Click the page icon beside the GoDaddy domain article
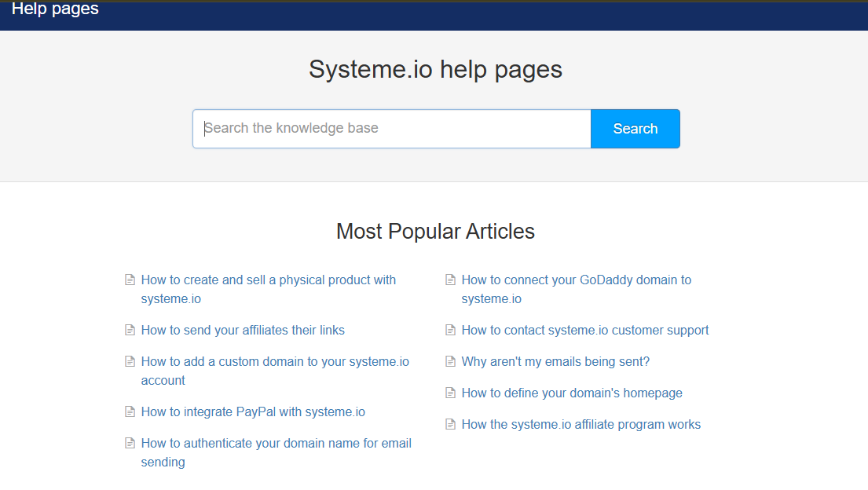Image resolution: width=868 pixels, height=490 pixels. pos(450,280)
